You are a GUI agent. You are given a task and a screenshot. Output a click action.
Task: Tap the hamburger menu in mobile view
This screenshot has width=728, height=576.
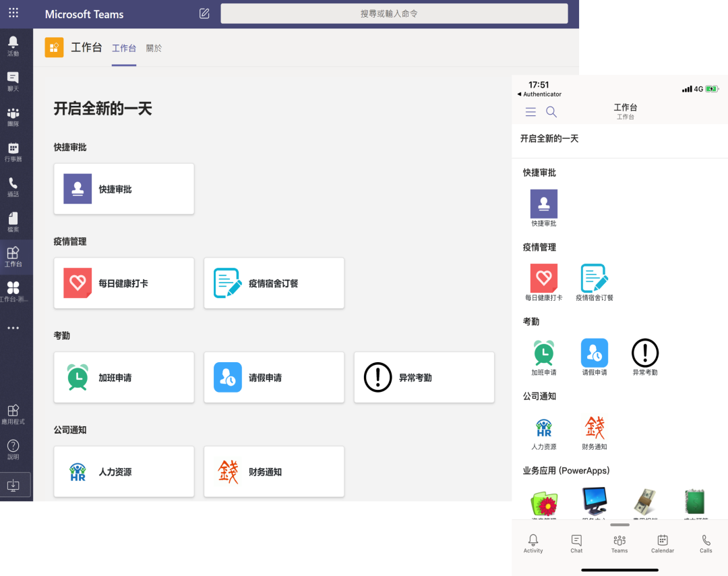[x=530, y=112]
